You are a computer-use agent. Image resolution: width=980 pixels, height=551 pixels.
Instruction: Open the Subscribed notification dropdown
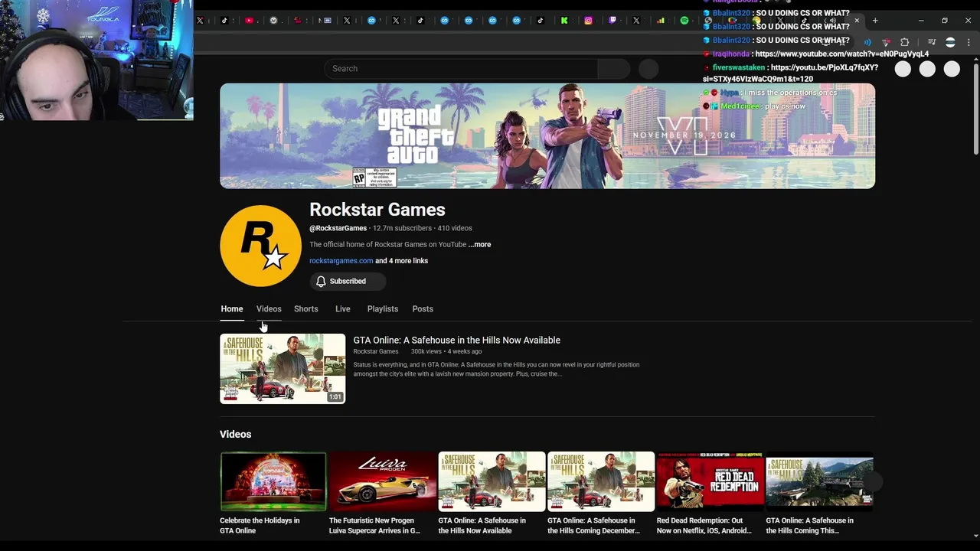pyautogui.click(x=348, y=282)
